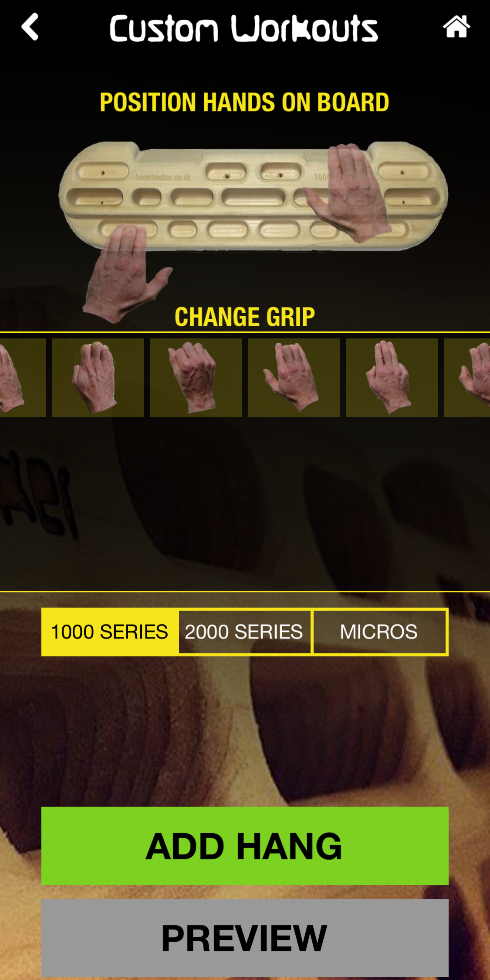Switch to the MICROS board
The width and height of the screenshot is (490, 980).
[x=380, y=632]
